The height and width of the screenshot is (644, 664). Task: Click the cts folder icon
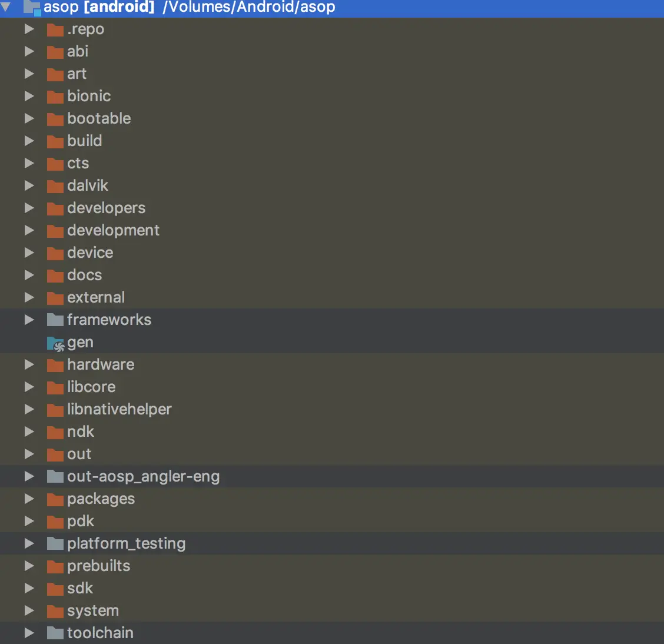(55, 164)
